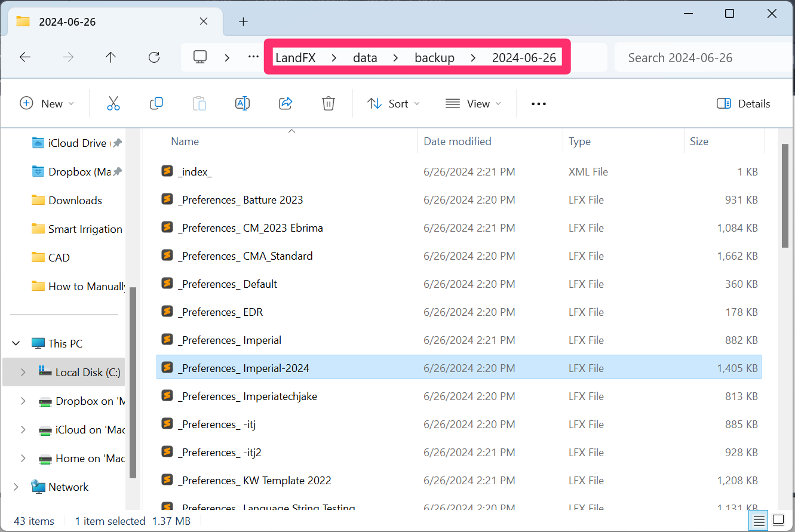Expand the Dropbox on 'Mac' node
The image size is (795, 532).
[23, 401]
